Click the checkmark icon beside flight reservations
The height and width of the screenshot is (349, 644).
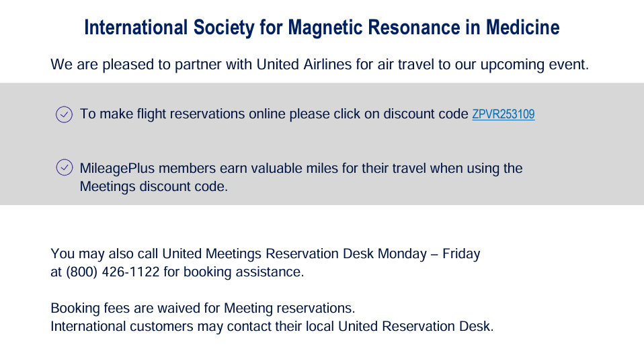click(64, 114)
